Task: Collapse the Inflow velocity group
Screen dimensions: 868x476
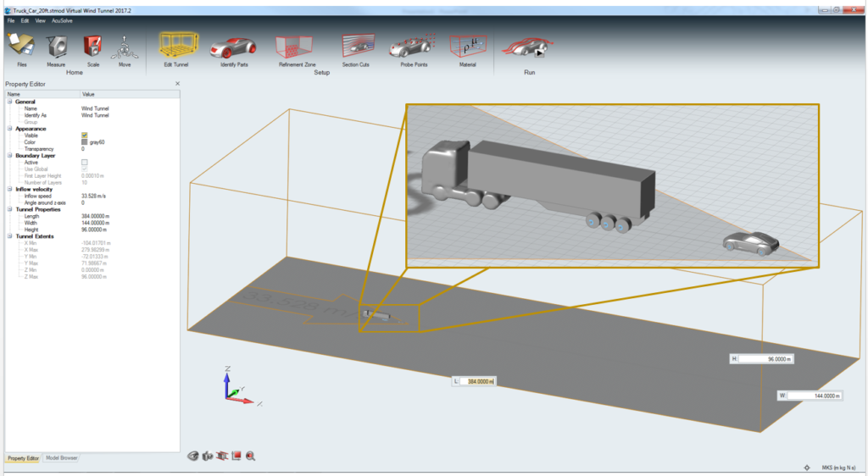Action: pyautogui.click(x=10, y=189)
